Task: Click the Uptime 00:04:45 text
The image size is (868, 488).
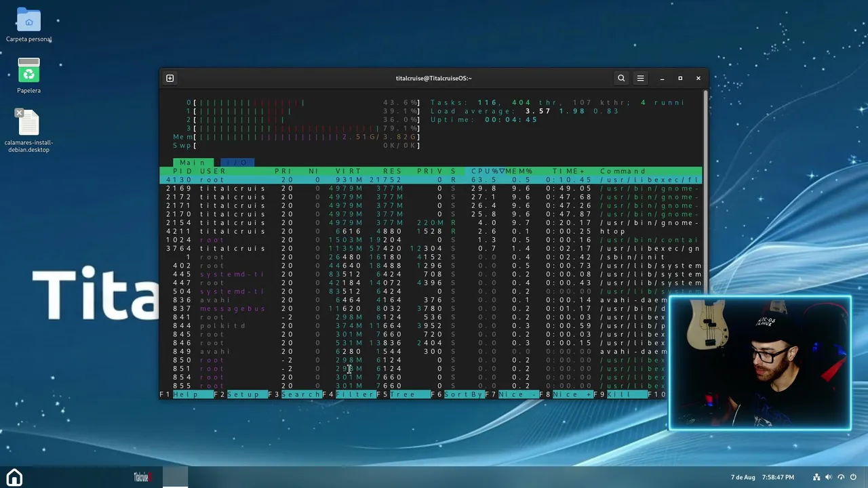Action: point(484,120)
